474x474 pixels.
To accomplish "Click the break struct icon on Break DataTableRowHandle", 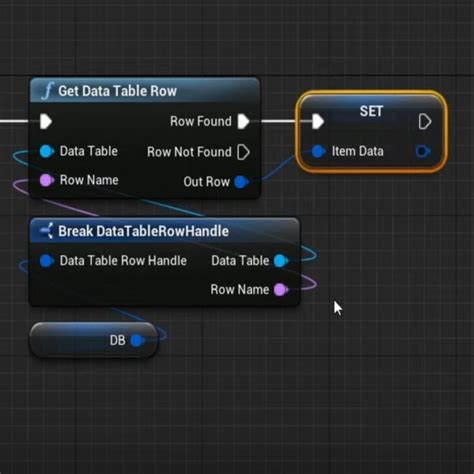I will coord(46,231).
